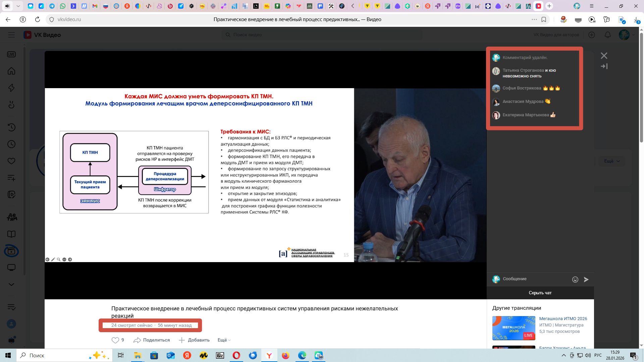Open a new browser tab with plus
Image resolution: width=644 pixels, height=362 pixels.
[x=549, y=6]
